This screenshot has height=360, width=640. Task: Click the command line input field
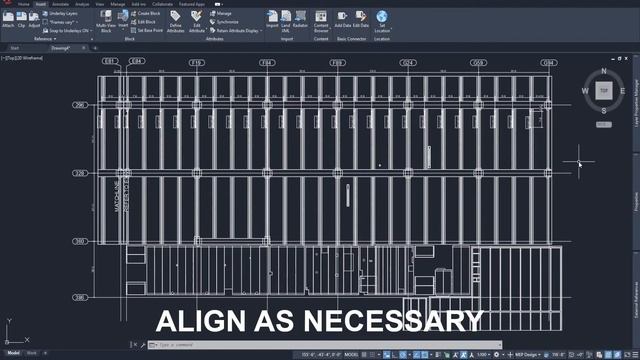point(325,345)
